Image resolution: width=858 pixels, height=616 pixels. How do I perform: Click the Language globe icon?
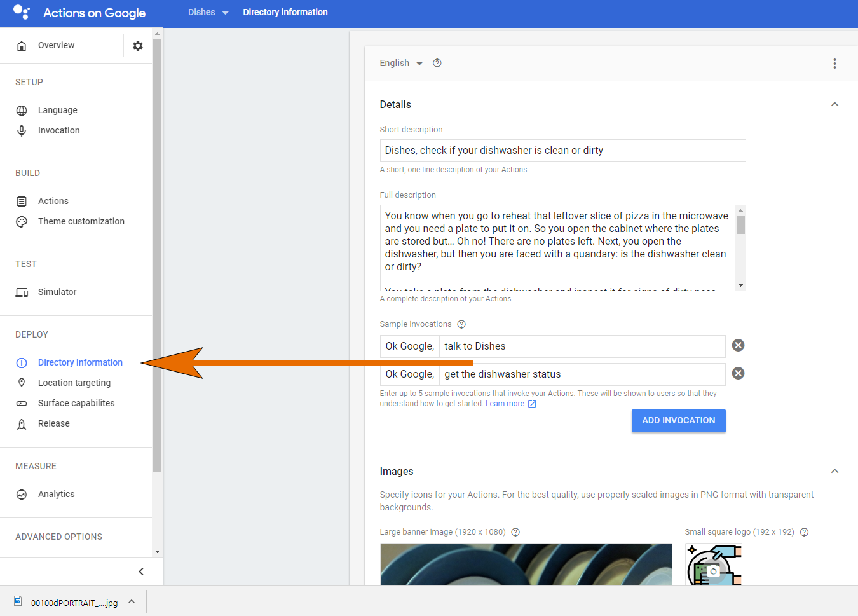[x=22, y=111]
